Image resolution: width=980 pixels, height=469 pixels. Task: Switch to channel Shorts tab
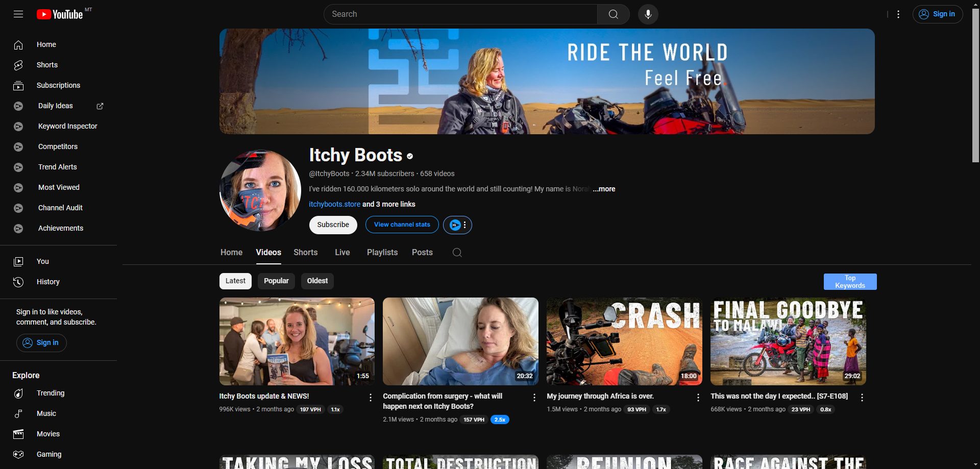pyautogui.click(x=305, y=253)
